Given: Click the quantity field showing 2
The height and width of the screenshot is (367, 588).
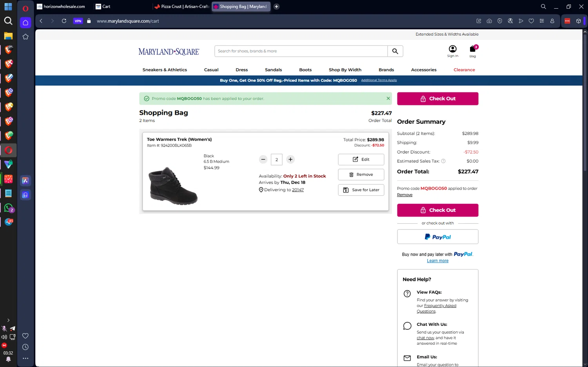Looking at the screenshot, I should [277, 159].
